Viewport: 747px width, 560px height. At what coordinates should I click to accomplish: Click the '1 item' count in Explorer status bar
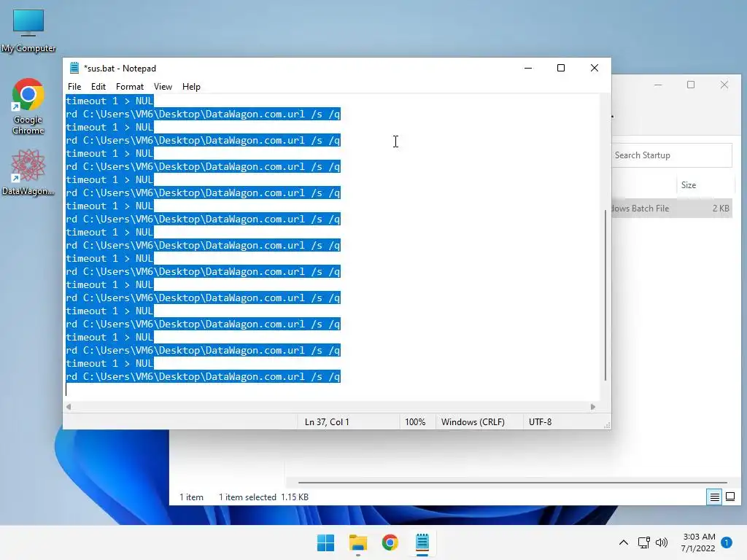click(x=192, y=497)
